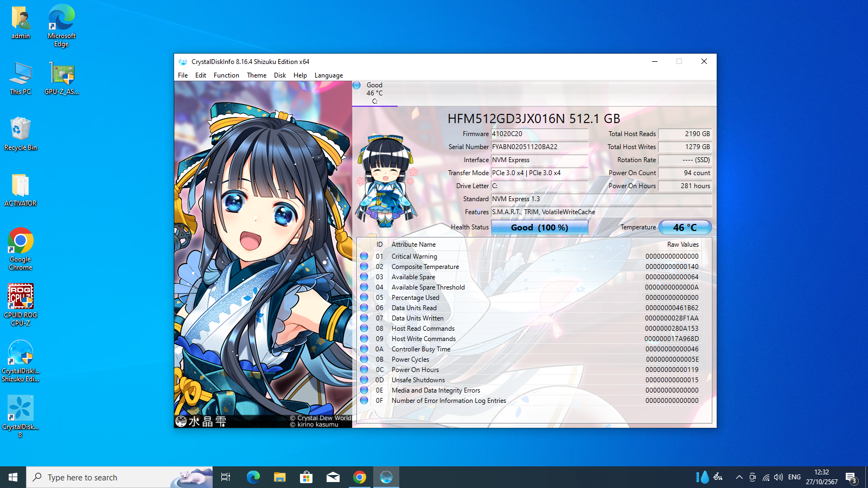The height and width of the screenshot is (488, 868).
Task: Click the Firmware field 41020C20
Action: point(539,134)
